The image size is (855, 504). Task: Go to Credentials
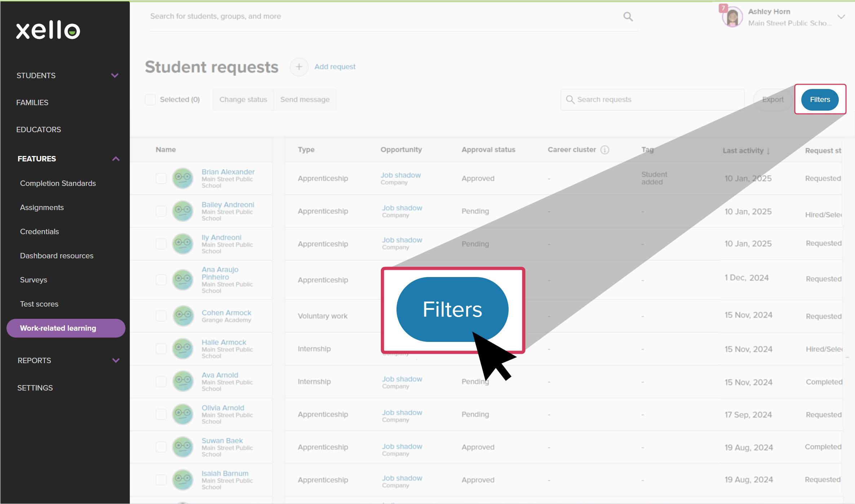tap(39, 232)
